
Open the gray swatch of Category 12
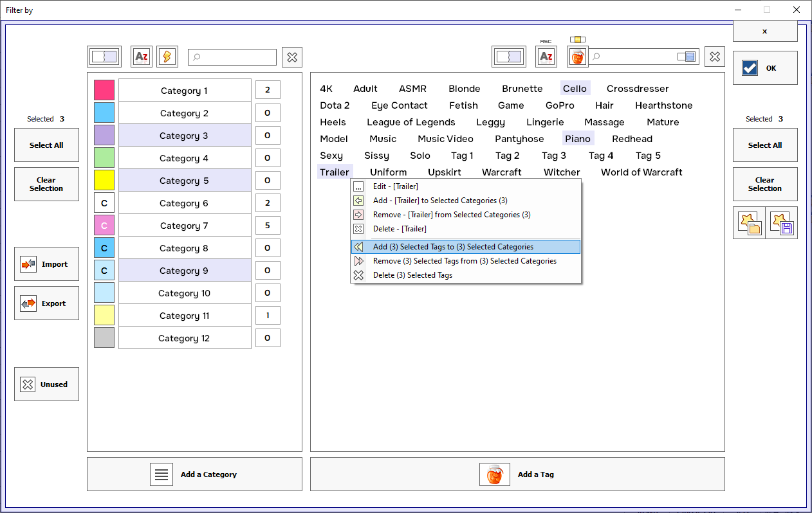(x=104, y=337)
